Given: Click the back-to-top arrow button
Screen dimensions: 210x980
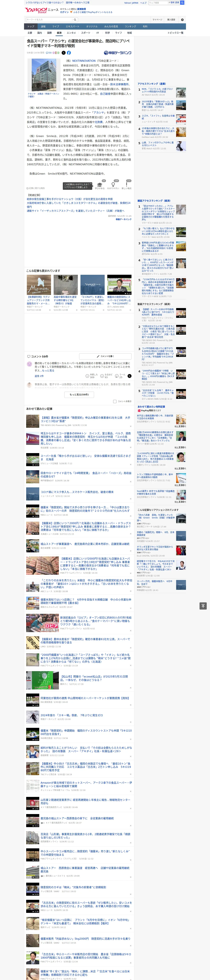Looking at the screenshot, I should (x=203, y=606).
